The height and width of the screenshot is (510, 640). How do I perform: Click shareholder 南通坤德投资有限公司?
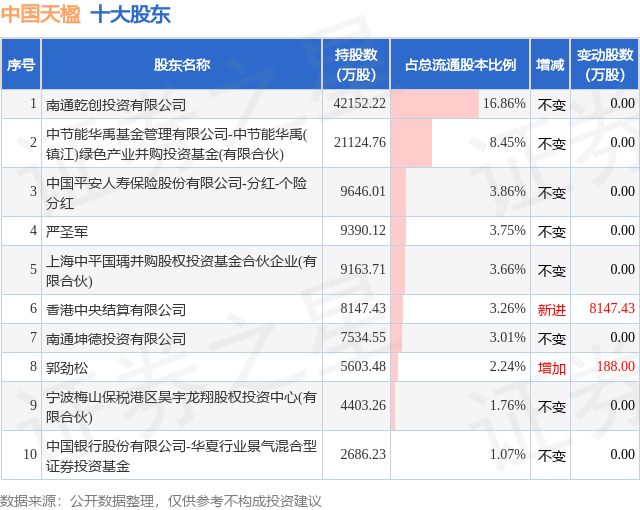[116, 339]
